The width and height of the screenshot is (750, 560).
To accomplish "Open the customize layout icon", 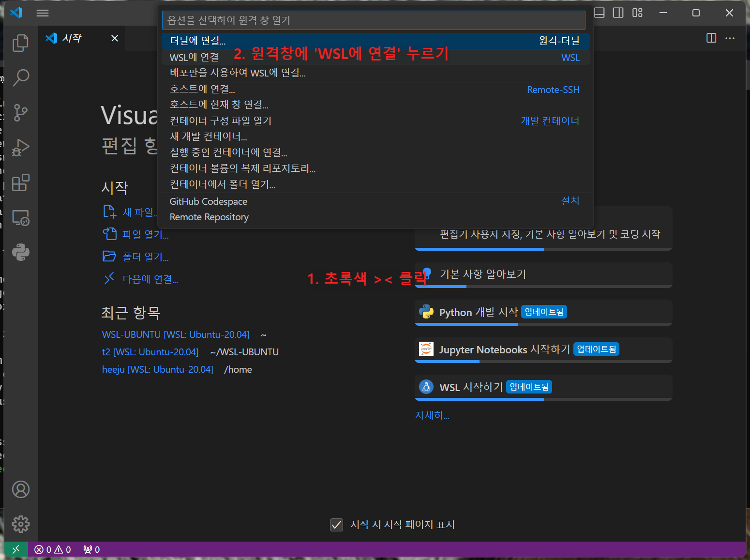I will (x=638, y=13).
